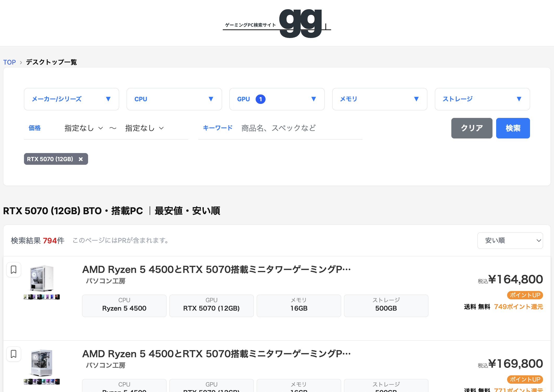Image resolution: width=554 pixels, height=392 pixels.
Task: Expand the メモリ filter dropdown
Action: point(379,99)
